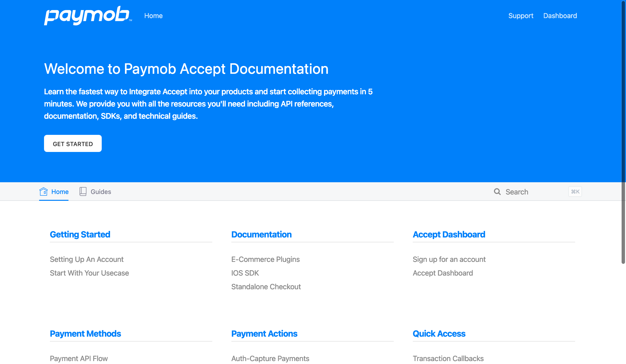Go to Dashboard from header
Viewport: 626px width, 364px height.
point(560,16)
